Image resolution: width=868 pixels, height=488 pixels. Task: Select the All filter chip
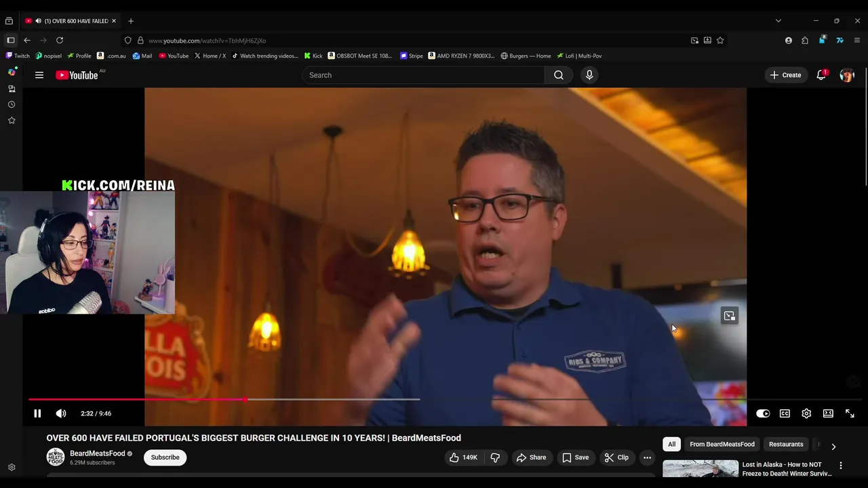(x=671, y=445)
